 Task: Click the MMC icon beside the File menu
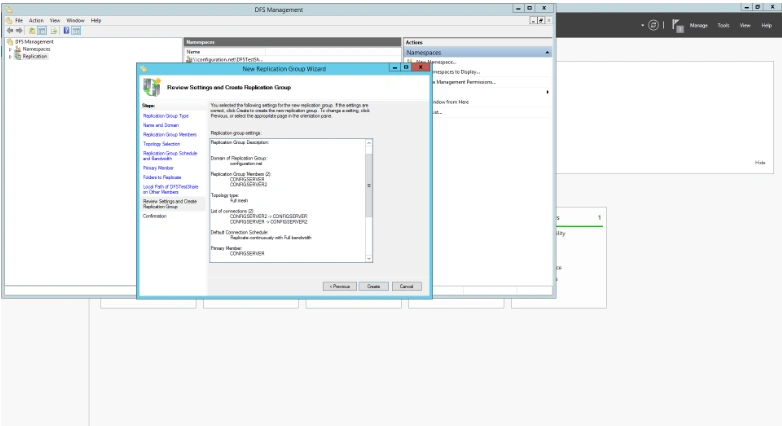click(9, 20)
